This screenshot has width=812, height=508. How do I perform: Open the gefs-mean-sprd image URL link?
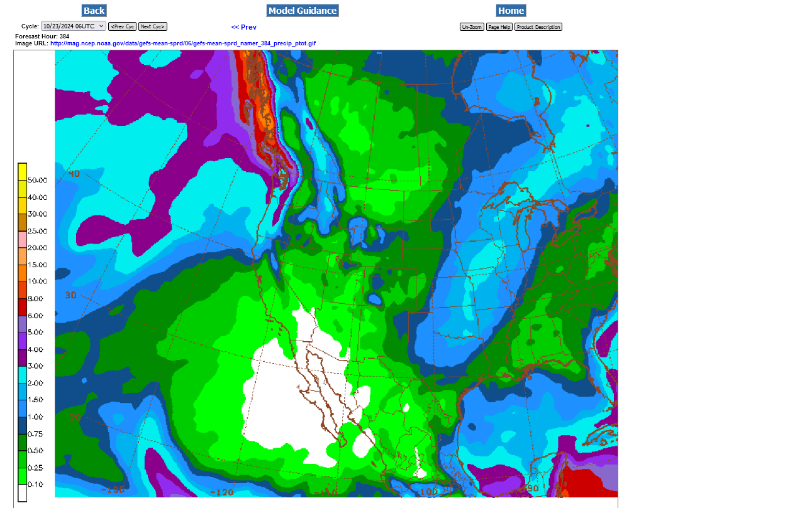click(183, 43)
